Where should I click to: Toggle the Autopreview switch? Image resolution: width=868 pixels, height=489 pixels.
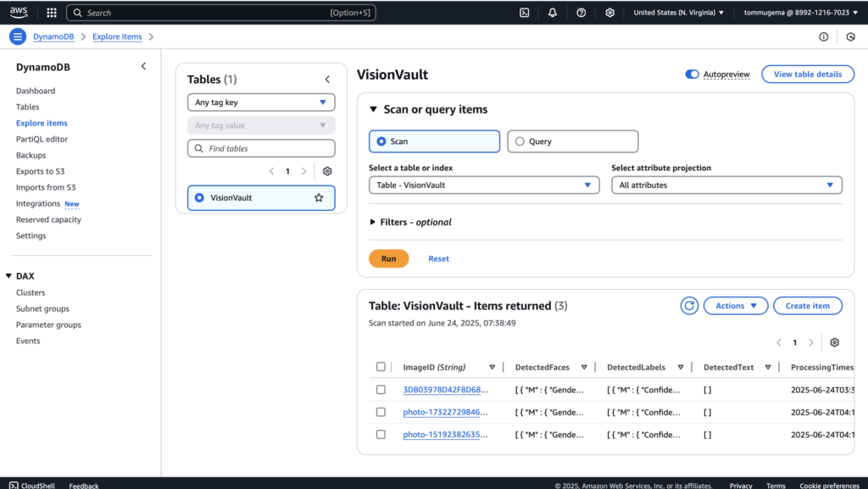click(x=692, y=75)
